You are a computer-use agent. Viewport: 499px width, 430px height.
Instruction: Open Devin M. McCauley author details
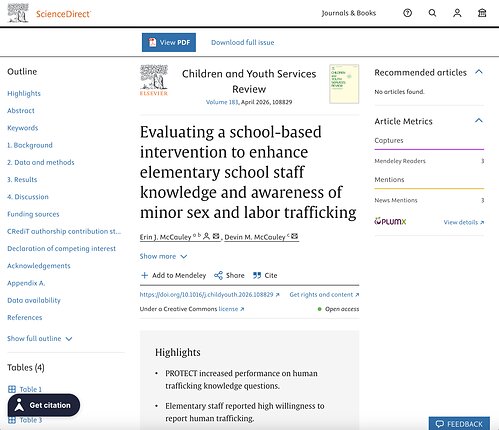(255, 237)
